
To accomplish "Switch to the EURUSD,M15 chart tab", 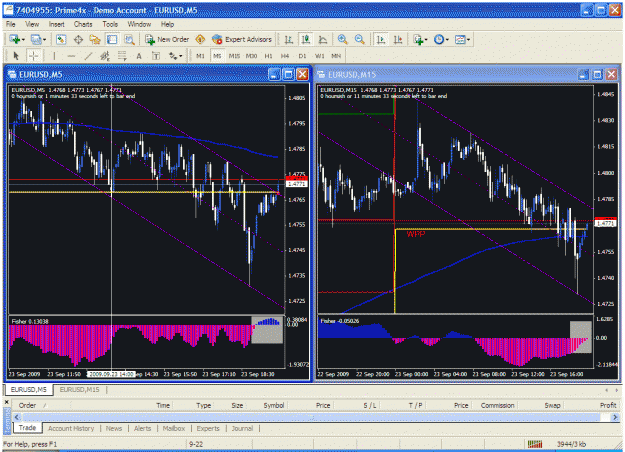I will point(79,389).
